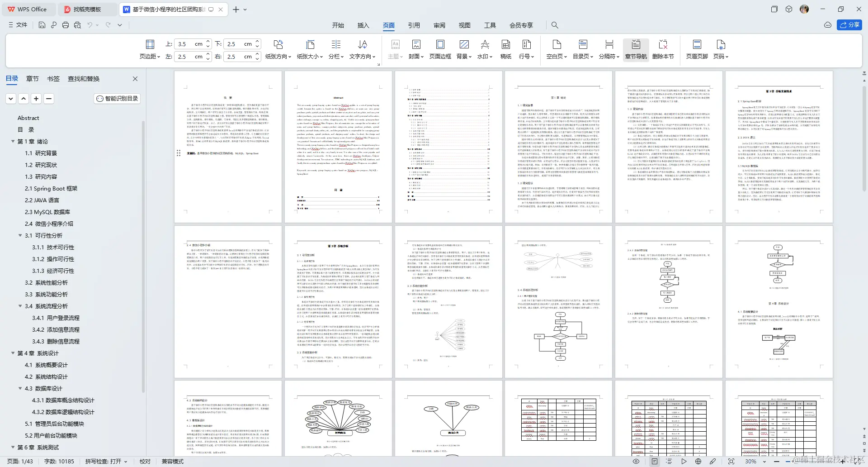Collapse the 第 6 章 系统测试 tree node
This screenshot has width=868, height=467.
13,447
